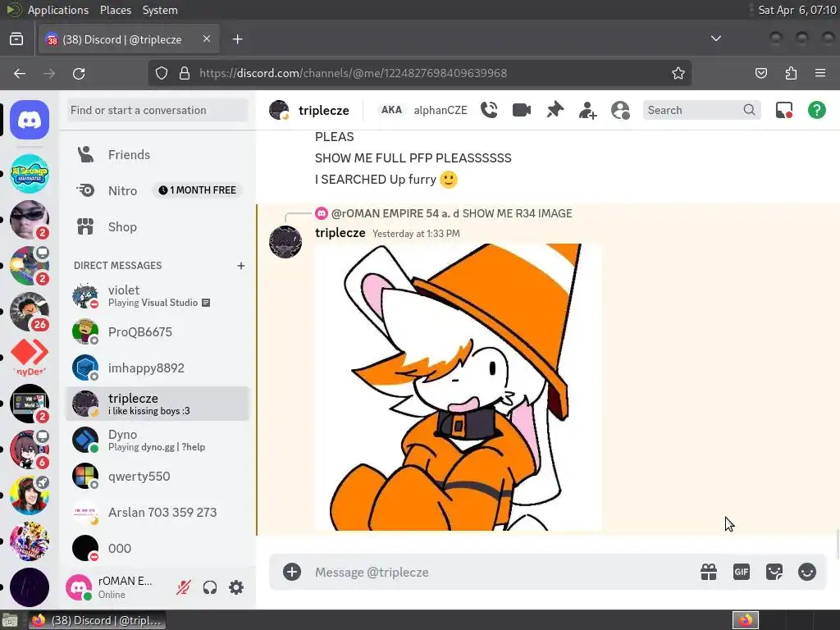Image resolution: width=840 pixels, height=630 pixels.
Task: Open Firefox hamburger application menu
Action: point(820,73)
